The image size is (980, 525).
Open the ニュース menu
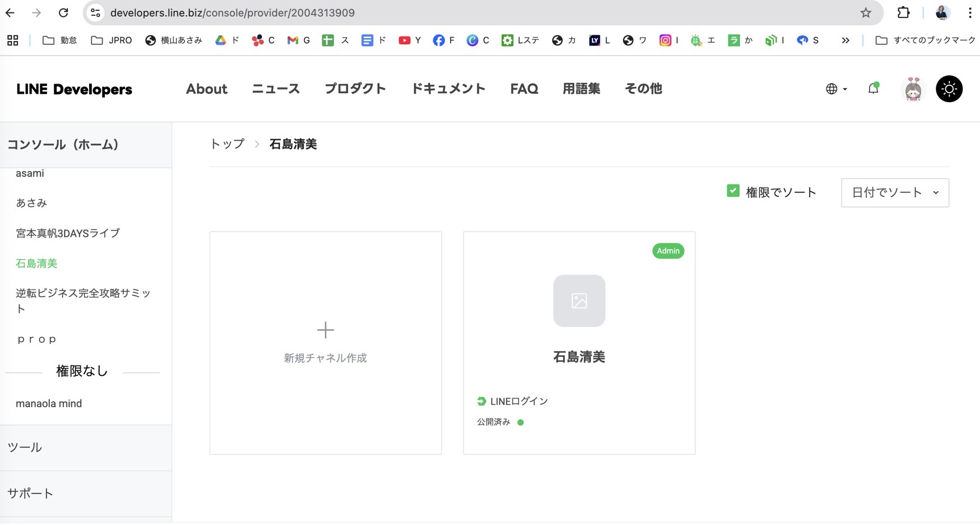pyautogui.click(x=276, y=89)
